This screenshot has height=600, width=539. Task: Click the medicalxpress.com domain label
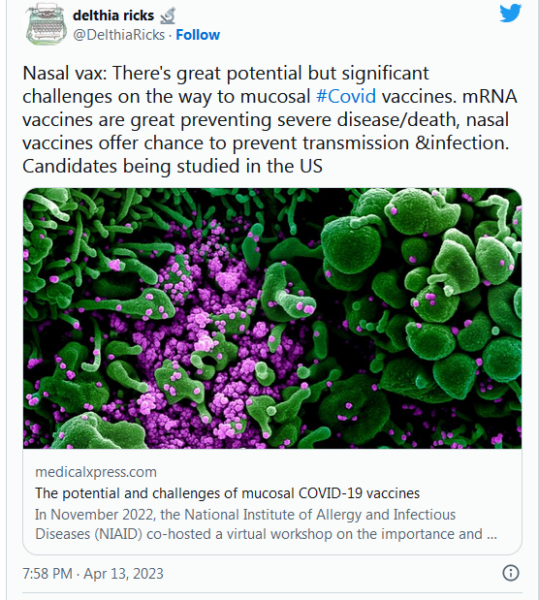[x=96, y=472]
